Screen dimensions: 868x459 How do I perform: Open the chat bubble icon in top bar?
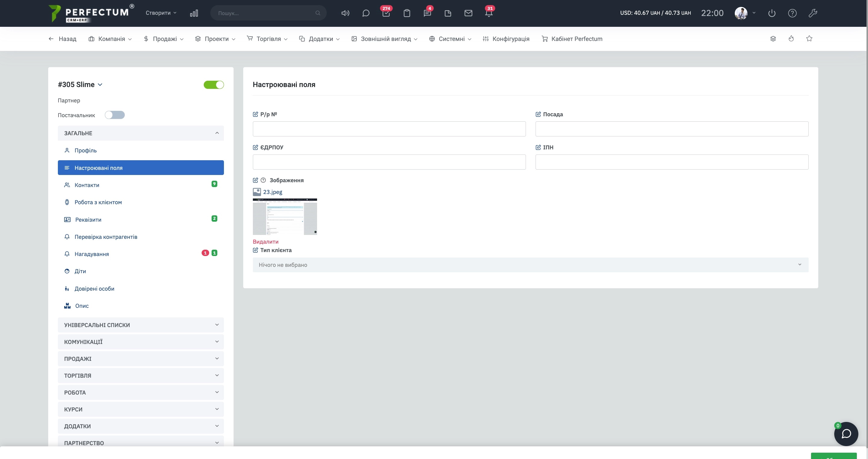pos(366,13)
